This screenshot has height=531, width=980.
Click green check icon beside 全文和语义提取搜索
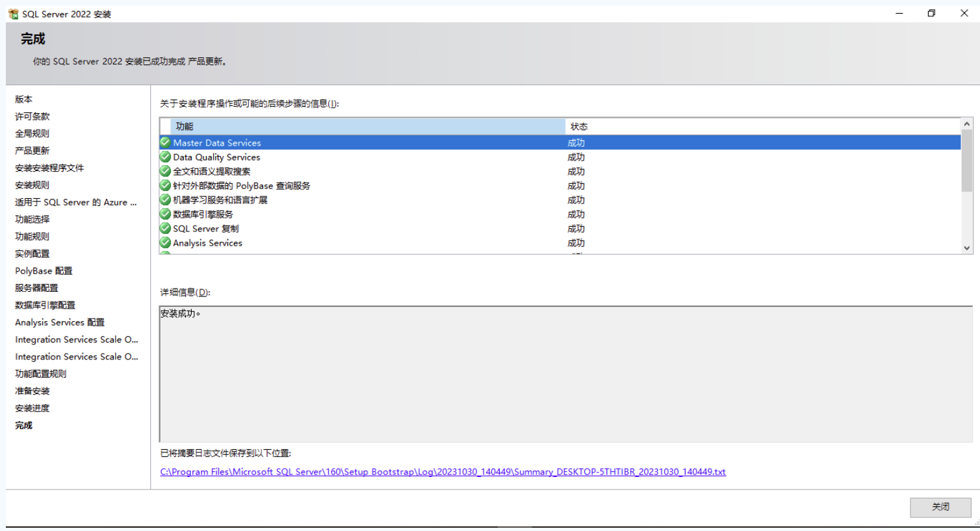[166, 171]
